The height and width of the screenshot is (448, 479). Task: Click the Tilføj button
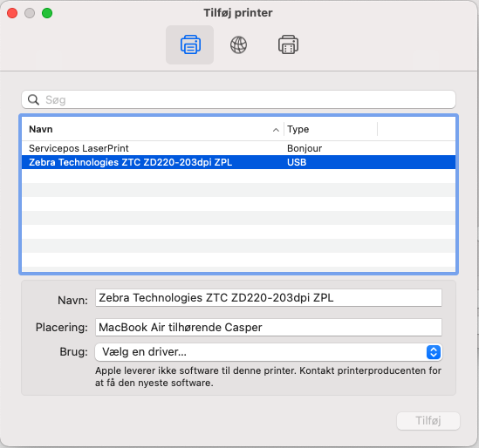point(428,420)
